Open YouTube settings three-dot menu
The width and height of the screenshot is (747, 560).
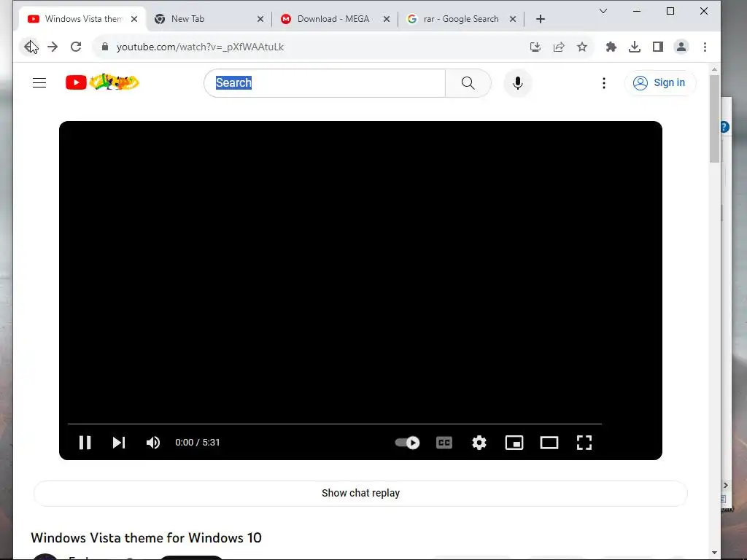click(x=604, y=83)
